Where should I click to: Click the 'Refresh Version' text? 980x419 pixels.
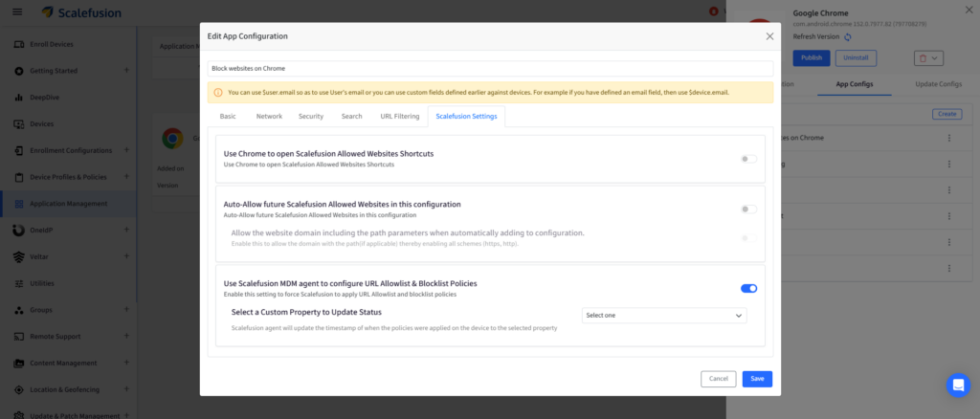(816, 37)
